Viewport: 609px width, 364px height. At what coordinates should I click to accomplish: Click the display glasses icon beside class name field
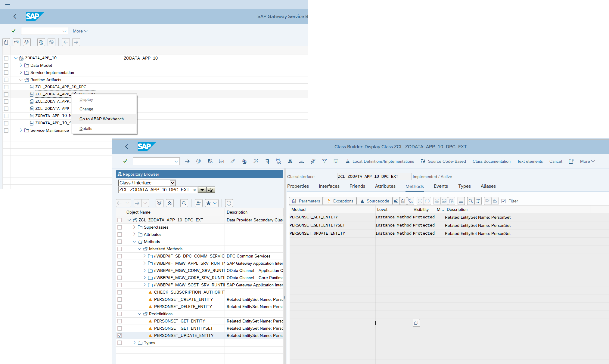[x=211, y=190]
